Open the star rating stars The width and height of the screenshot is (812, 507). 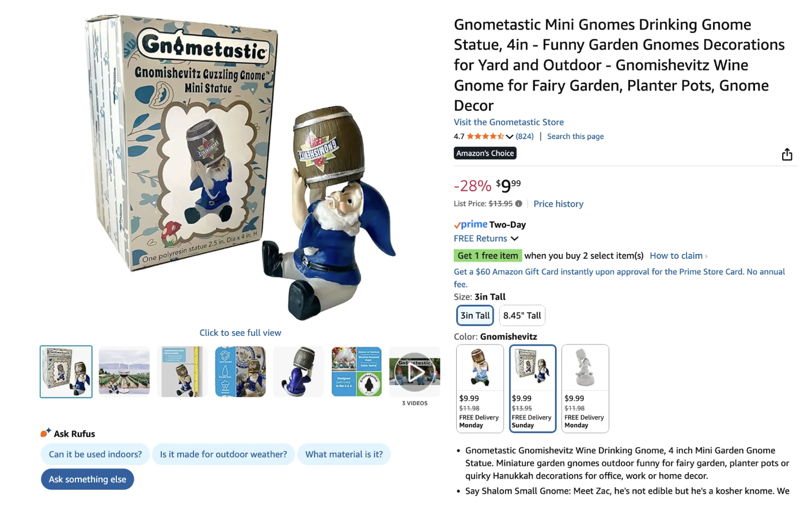tap(485, 137)
